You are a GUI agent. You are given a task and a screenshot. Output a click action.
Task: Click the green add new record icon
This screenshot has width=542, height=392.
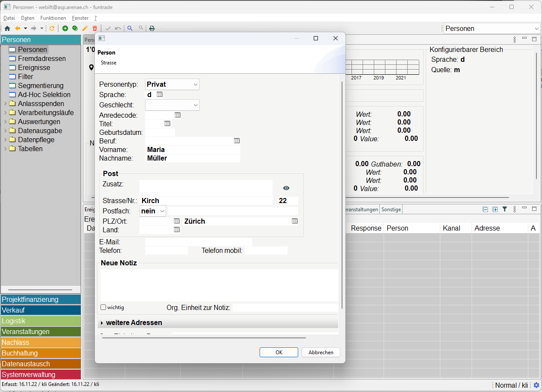pyautogui.click(x=65, y=28)
